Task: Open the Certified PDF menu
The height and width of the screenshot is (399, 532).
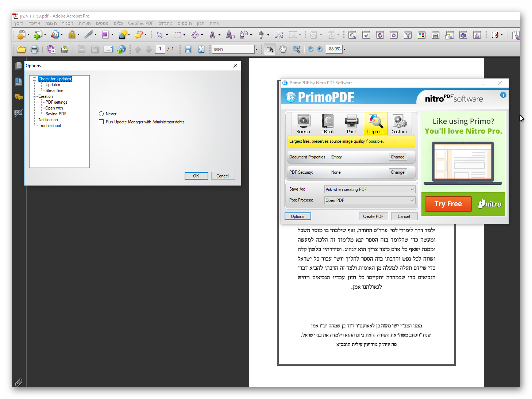Action: tap(140, 23)
